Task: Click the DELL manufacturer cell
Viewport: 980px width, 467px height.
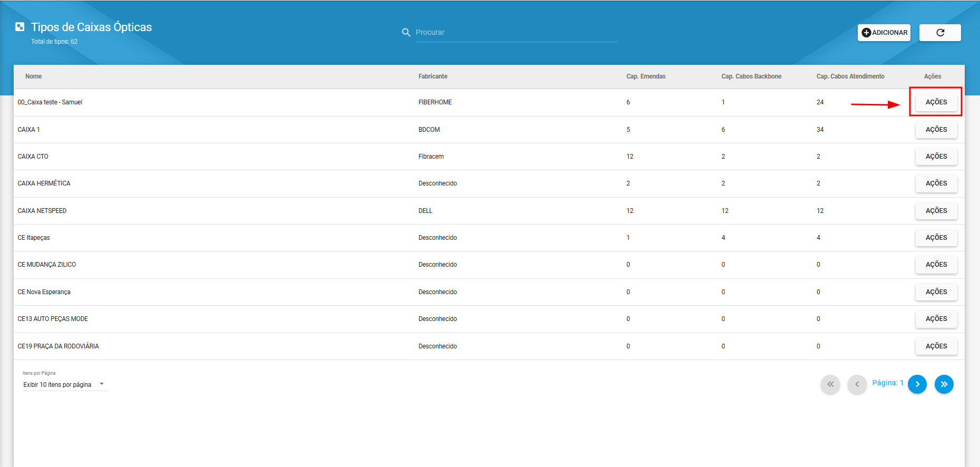Action: tap(425, 211)
